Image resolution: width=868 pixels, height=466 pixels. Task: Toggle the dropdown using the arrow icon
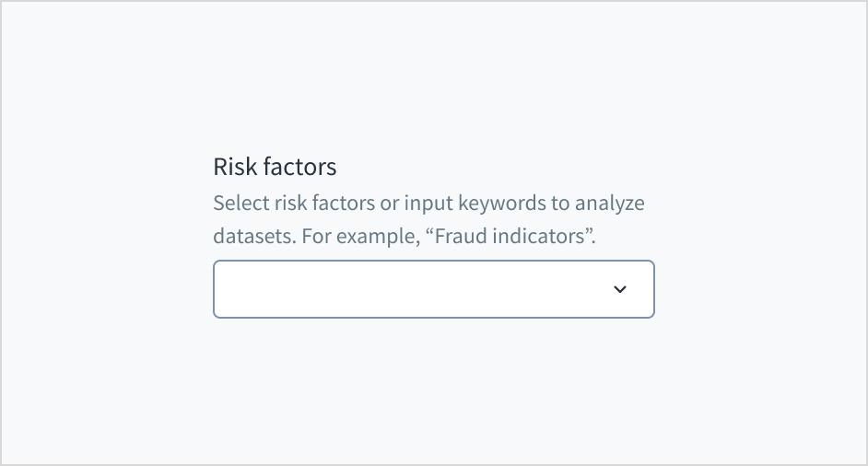pos(620,289)
